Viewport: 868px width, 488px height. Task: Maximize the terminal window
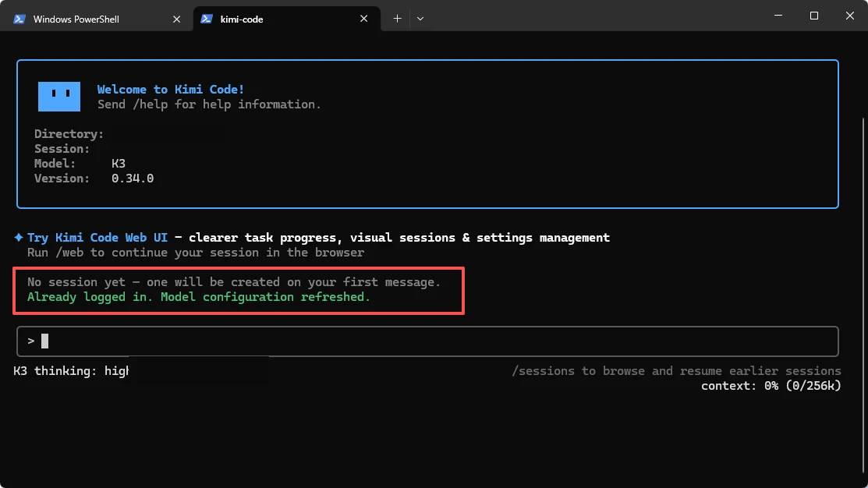(813, 16)
